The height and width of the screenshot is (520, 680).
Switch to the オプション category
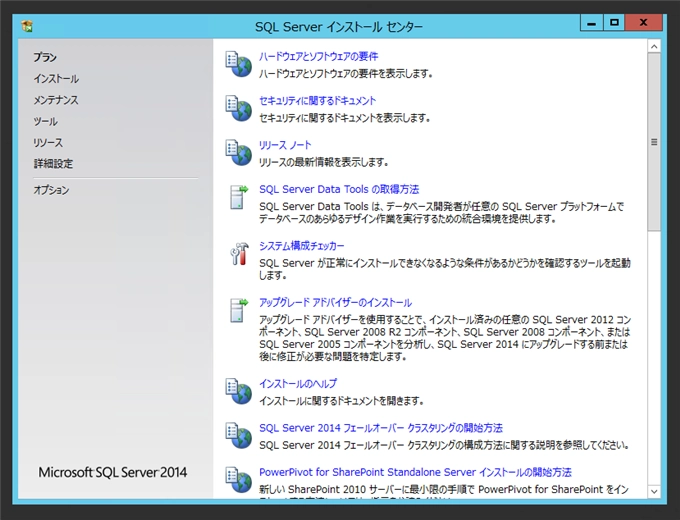click(x=51, y=190)
